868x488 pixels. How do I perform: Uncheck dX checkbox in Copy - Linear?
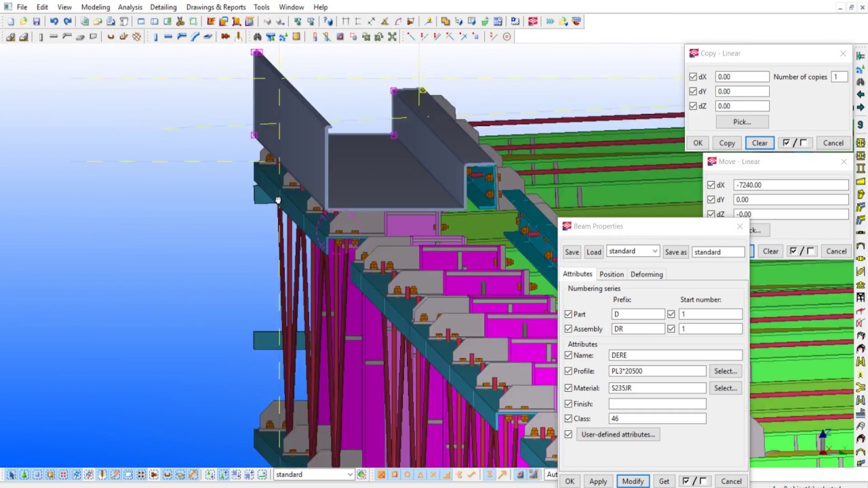tap(693, 77)
